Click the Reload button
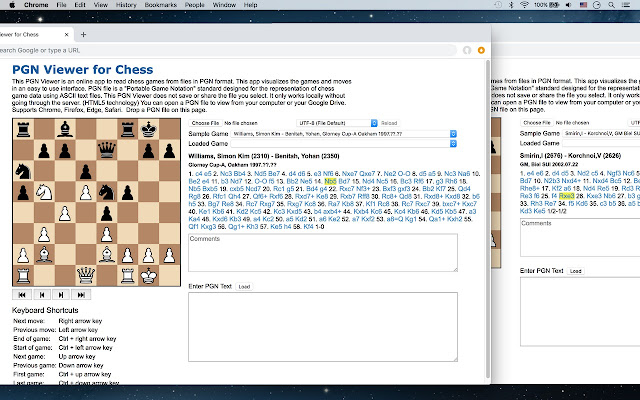Image resolution: width=640 pixels, height=400 pixels. click(389, 123)
